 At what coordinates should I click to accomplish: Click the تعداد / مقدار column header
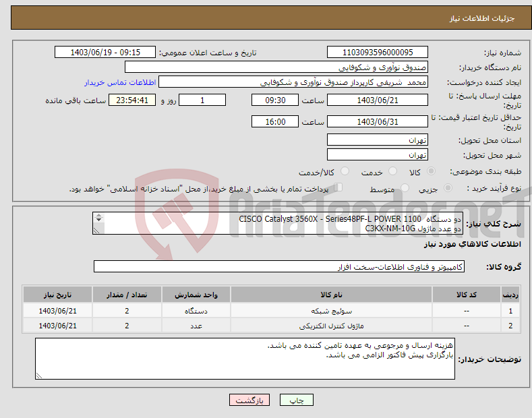(127, 295)
